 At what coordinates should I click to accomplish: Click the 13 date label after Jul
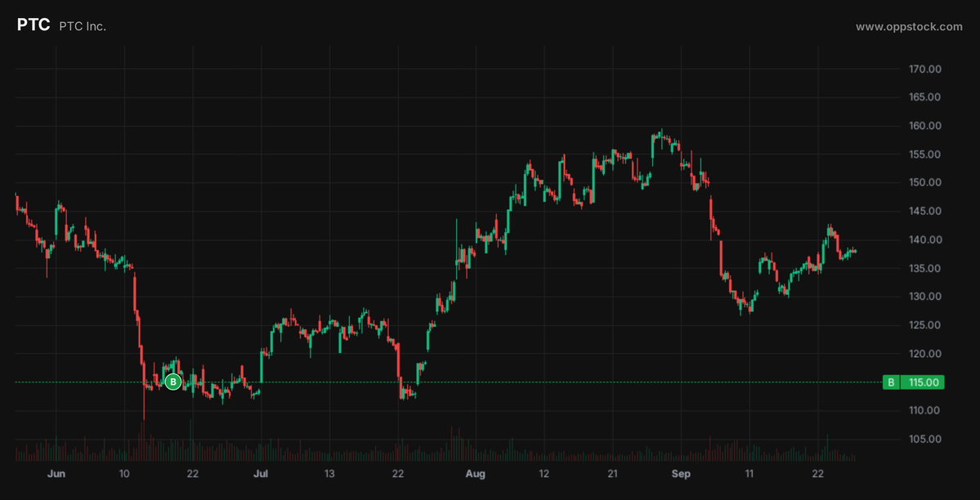(x=329, y=475)
